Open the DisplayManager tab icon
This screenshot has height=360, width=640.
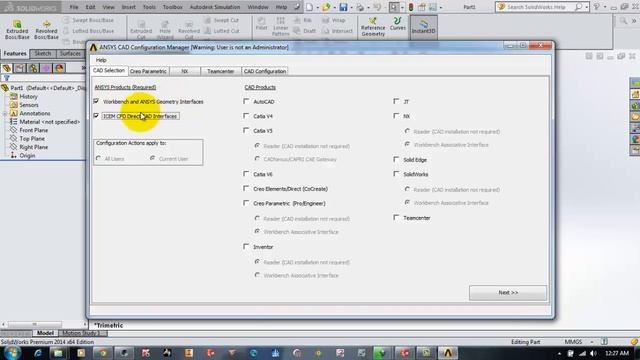click(x=59, y=68)
